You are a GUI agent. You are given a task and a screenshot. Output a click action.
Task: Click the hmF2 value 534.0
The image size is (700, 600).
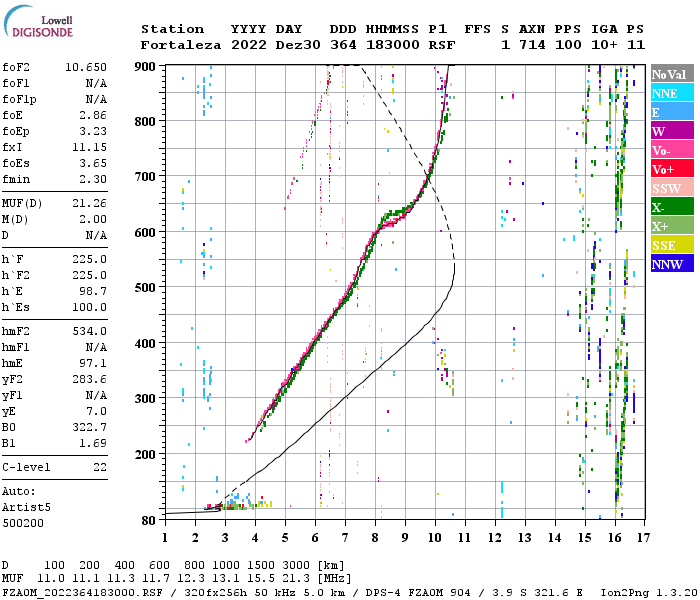pos(89,331)
